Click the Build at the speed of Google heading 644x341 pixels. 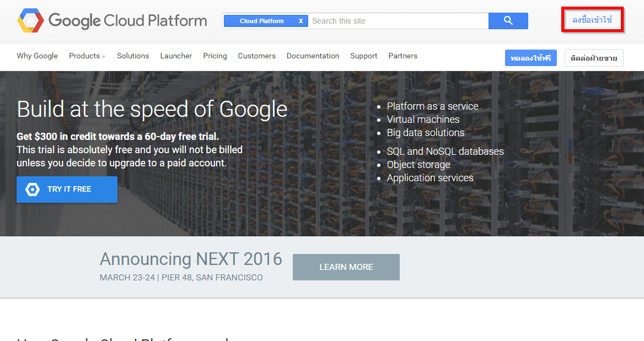(x=152, y=109)
